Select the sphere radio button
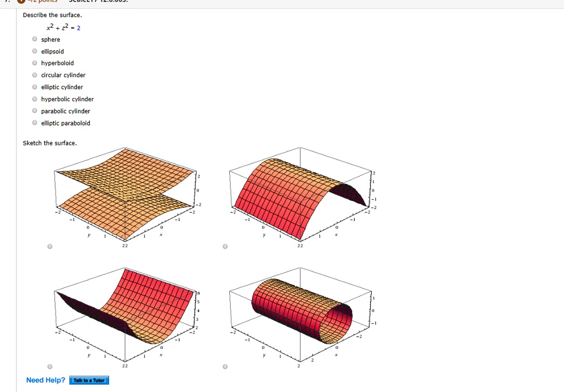 (34, 39)
